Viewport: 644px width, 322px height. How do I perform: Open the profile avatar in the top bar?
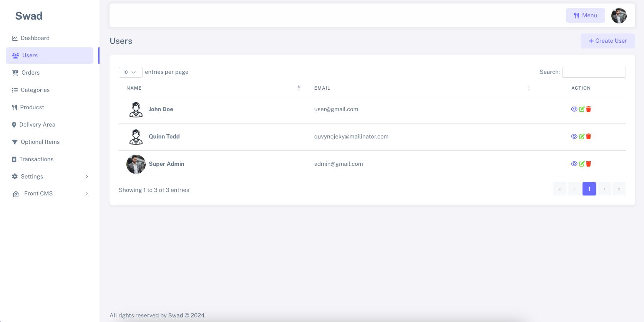tap(619, 16)
